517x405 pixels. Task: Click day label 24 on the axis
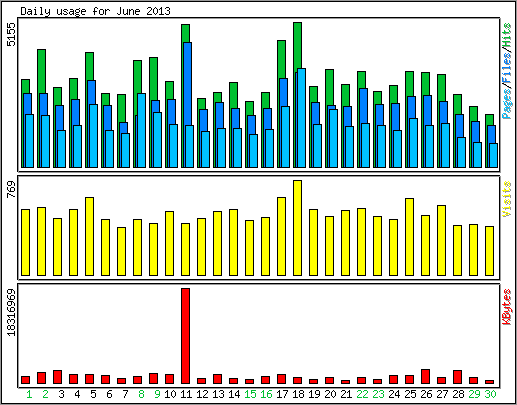394,395
